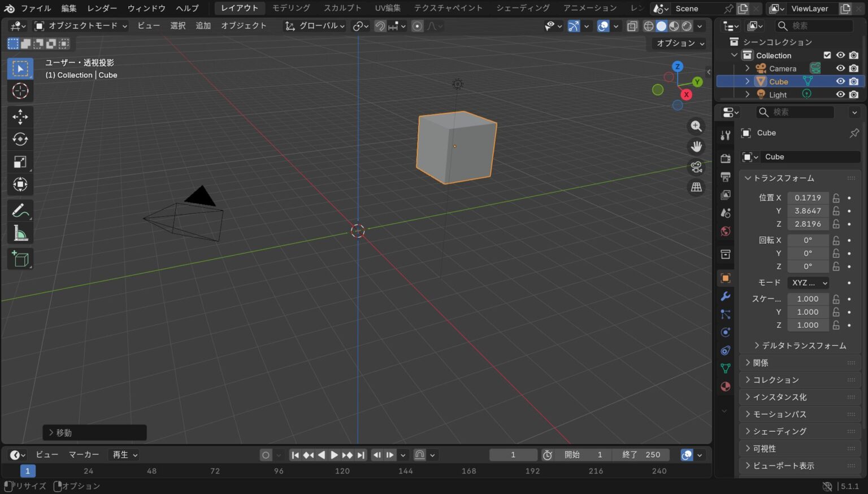Open the Global transform orientation dropdown

[x=315, y=26]
